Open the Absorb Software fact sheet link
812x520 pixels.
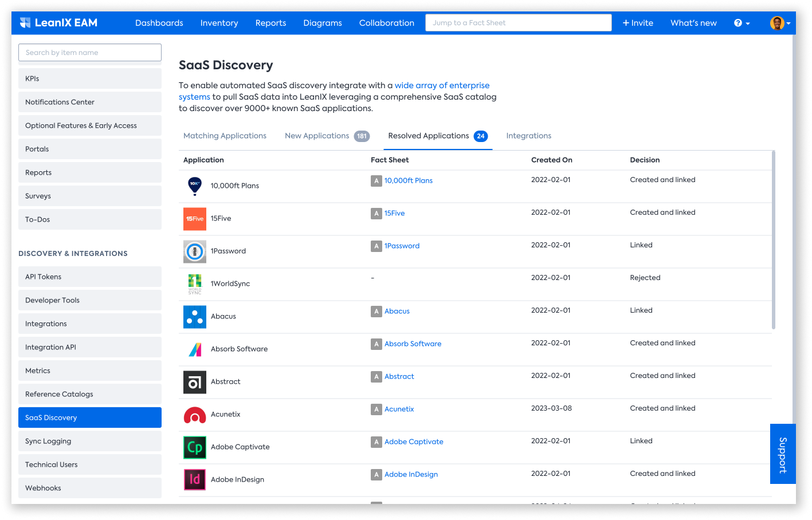pos(413,344)
